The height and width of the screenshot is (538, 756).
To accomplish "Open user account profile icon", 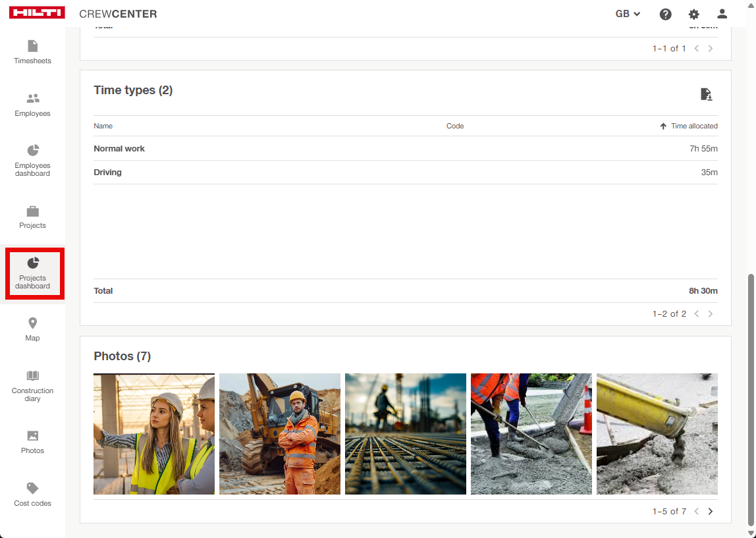I will (722, 14).
